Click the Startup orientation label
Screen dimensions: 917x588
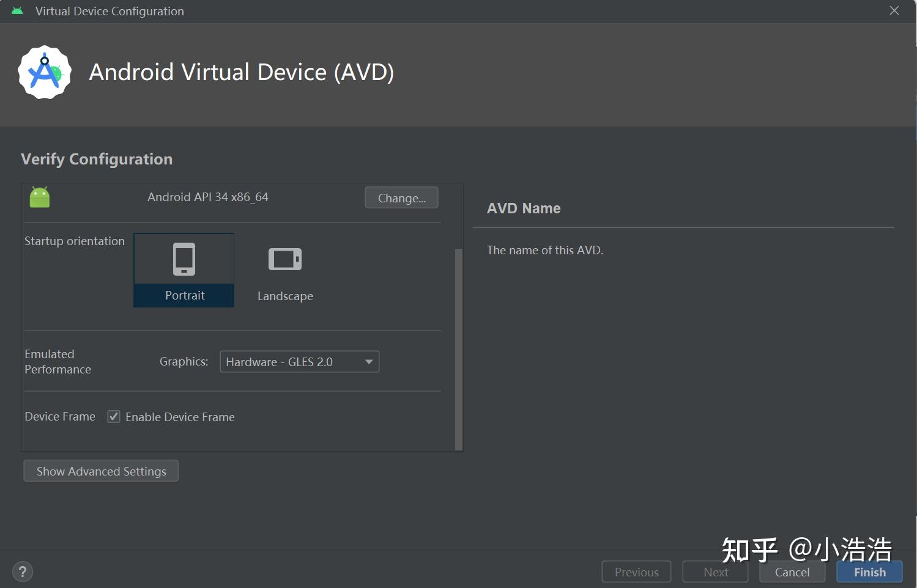pos(75,241)
